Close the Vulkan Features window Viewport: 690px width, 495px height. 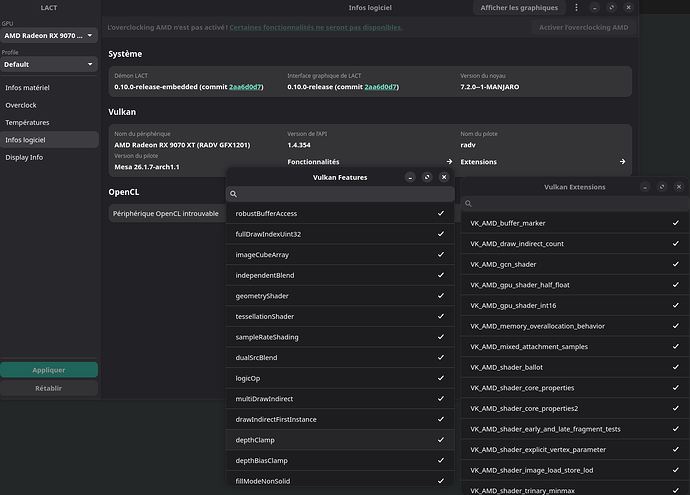point(444,177)
